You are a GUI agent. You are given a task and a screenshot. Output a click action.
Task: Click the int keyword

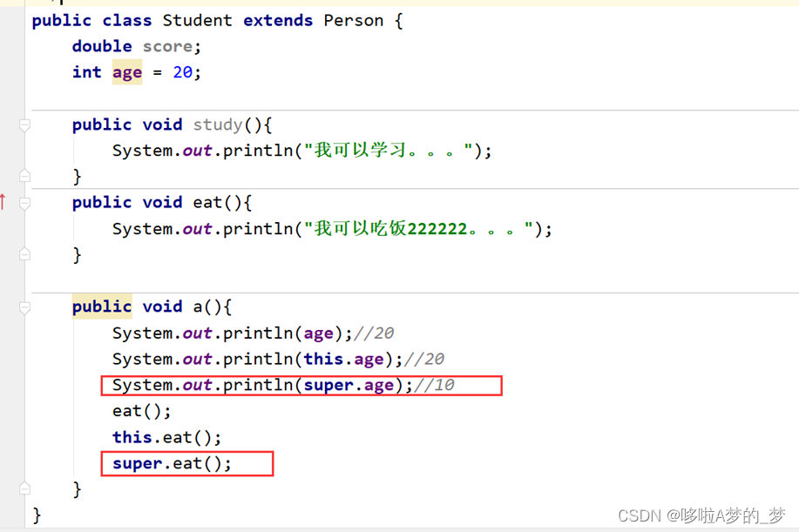86,71
